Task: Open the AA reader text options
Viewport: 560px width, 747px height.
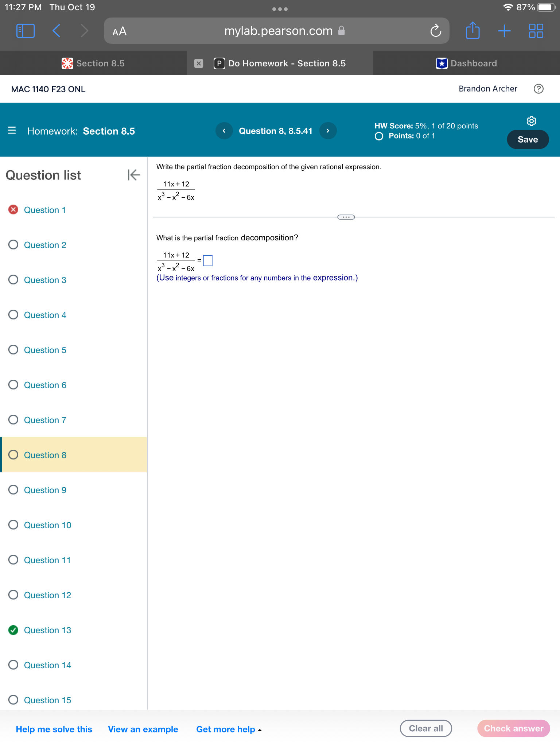Action: click(x=120, y=31)
